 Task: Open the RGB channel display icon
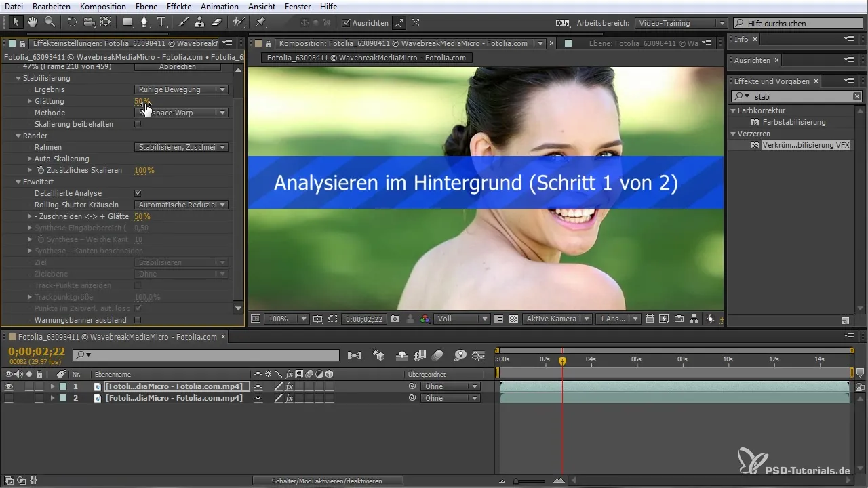(425, 319)
